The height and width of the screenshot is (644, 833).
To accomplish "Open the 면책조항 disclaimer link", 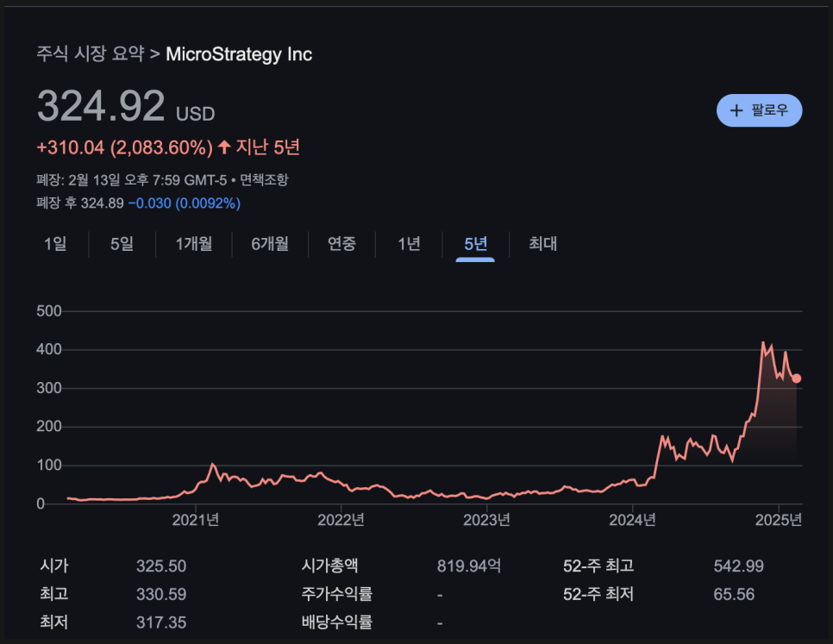I will (x=264, y=180).
